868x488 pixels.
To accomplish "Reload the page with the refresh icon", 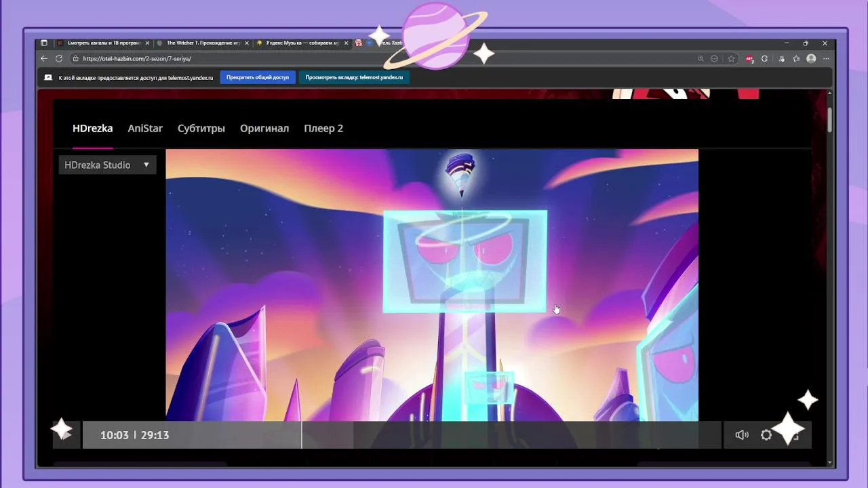I will point(59,59).
